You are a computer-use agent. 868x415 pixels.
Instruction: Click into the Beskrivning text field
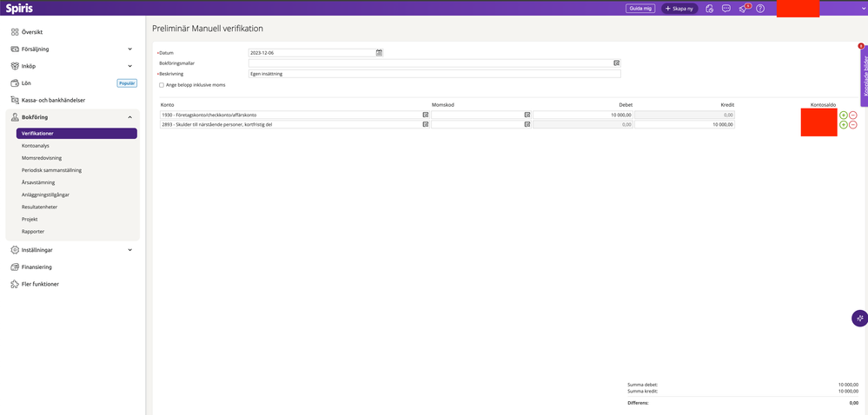coord(434,74)
